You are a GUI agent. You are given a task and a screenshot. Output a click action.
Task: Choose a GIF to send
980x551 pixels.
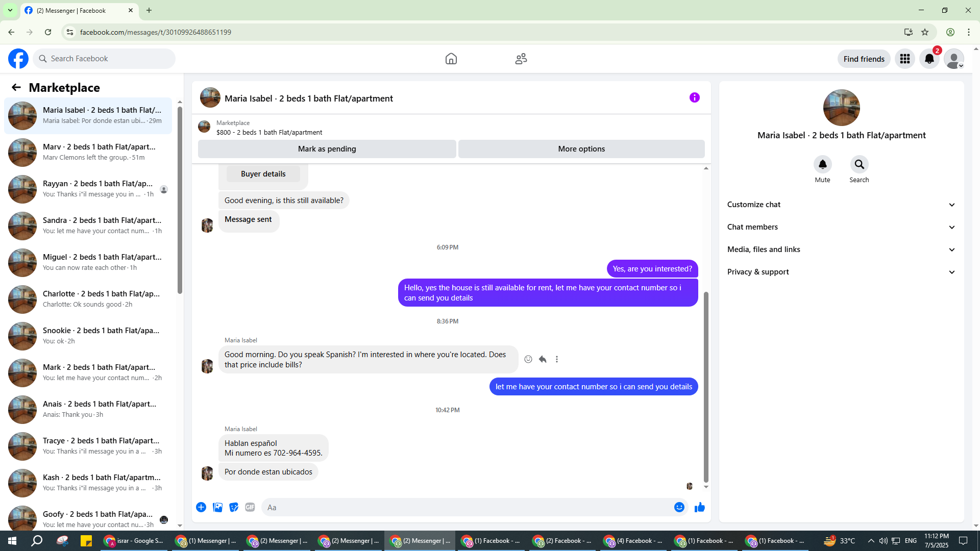coord(250,507)
